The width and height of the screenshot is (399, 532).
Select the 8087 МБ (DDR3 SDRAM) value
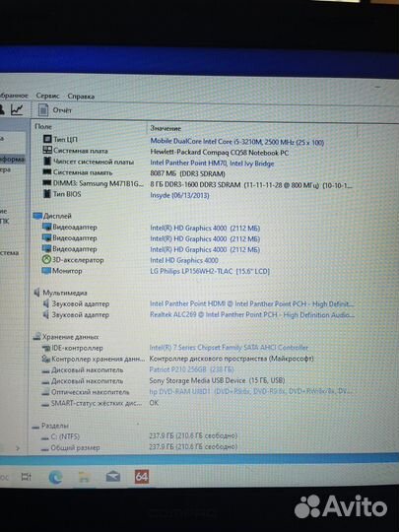pos(187,173)
